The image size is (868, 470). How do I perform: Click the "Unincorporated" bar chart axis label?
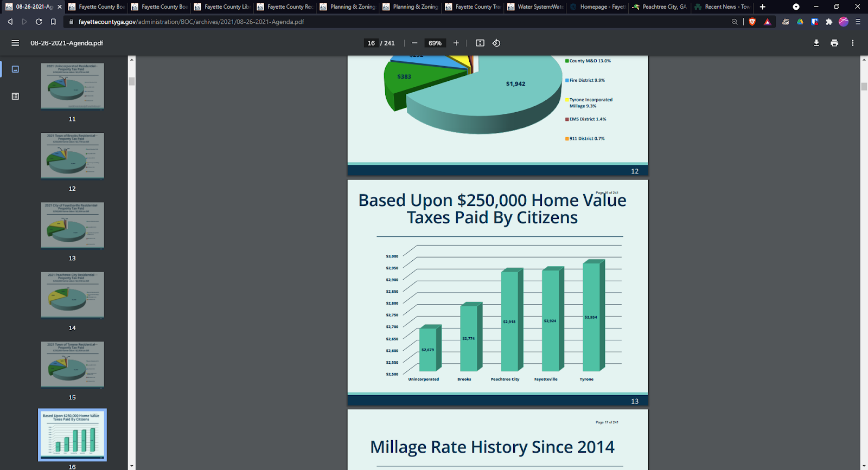coord(424,379)
